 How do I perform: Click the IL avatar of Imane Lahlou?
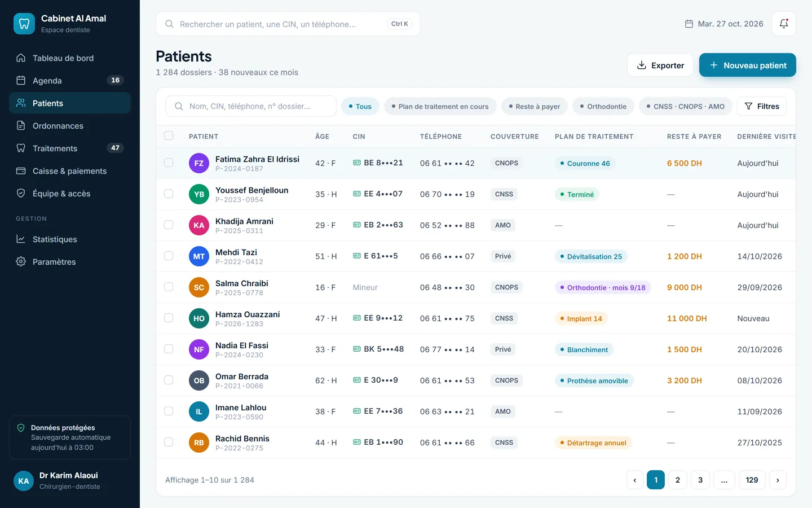(199, 411)
